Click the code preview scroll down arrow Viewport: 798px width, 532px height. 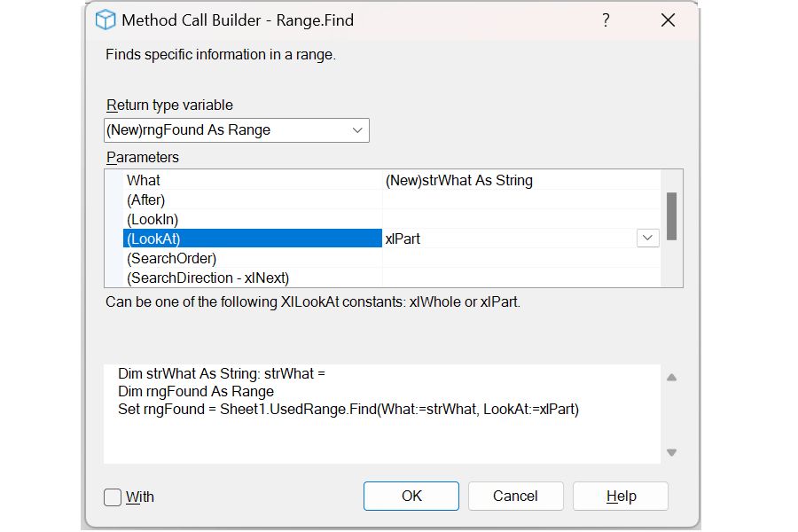[672, 452]
